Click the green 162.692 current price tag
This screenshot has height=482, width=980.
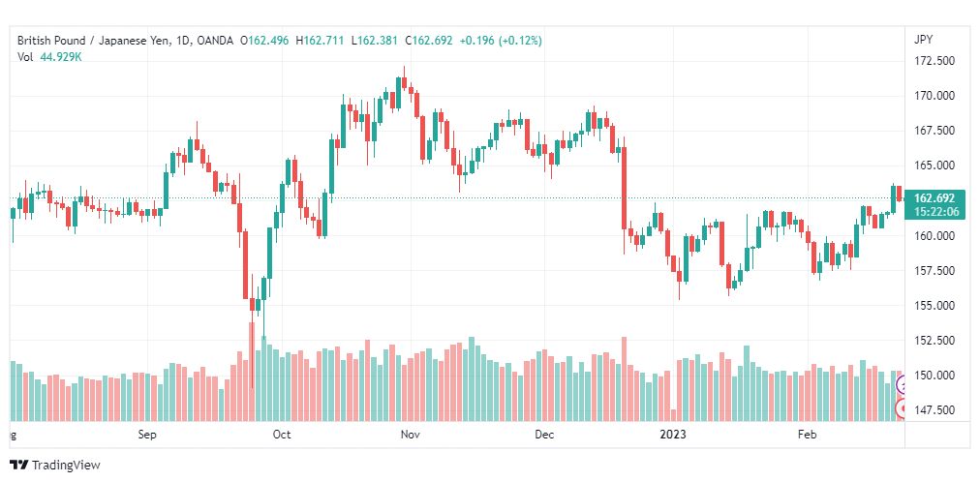click(x=934, y=198)
